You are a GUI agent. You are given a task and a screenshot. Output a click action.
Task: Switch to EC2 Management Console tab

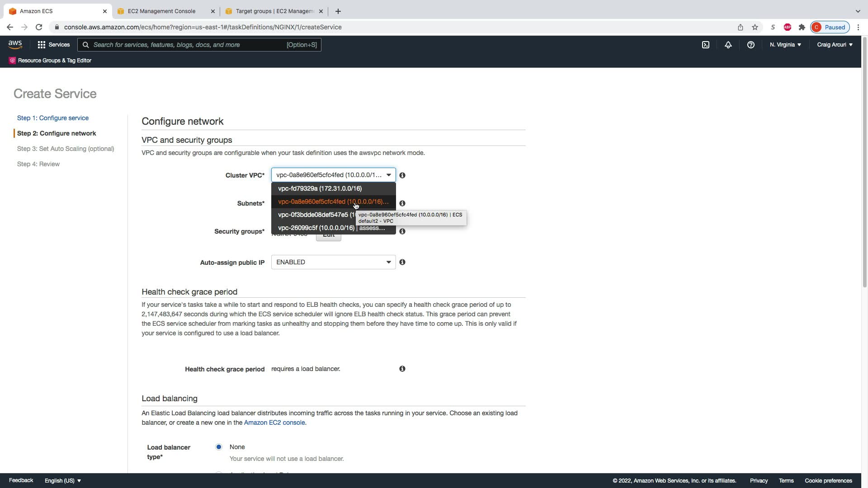(x=161, y=11)
